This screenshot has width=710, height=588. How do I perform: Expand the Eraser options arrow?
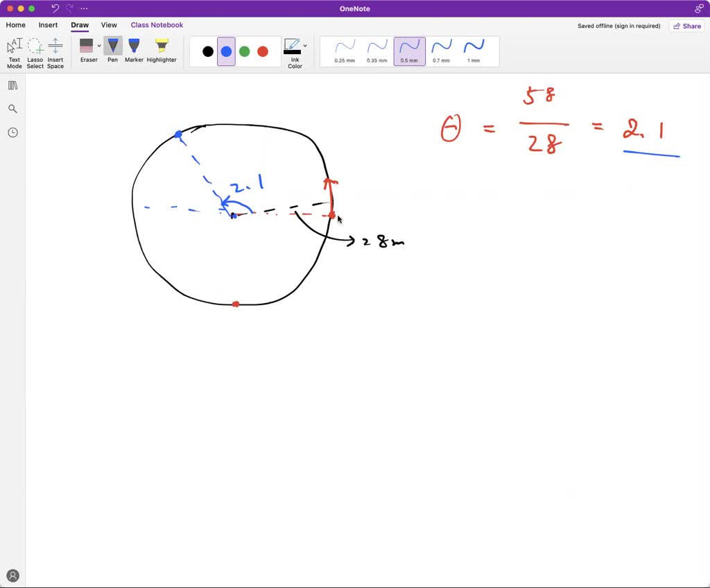pyautogui.click(x=99, y=46)
